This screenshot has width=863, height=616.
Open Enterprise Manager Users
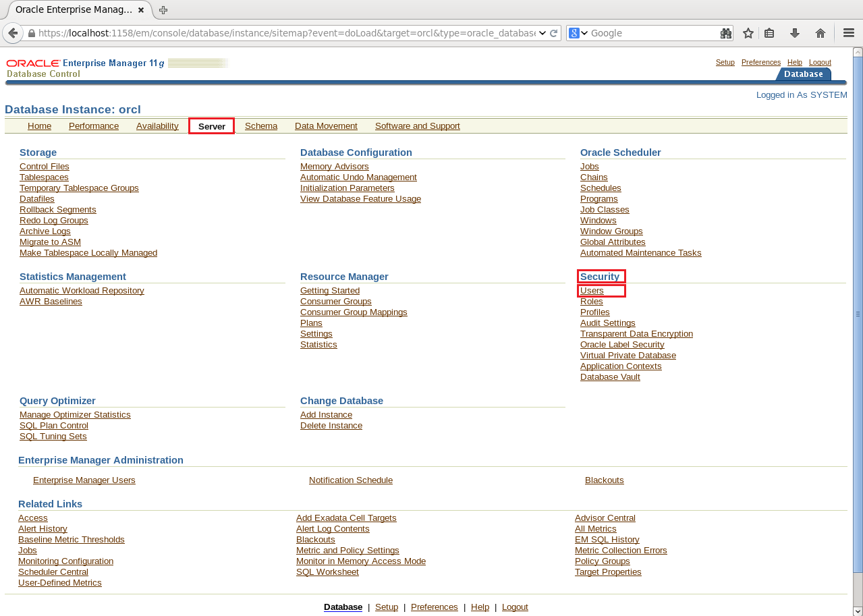pos(84,480)
